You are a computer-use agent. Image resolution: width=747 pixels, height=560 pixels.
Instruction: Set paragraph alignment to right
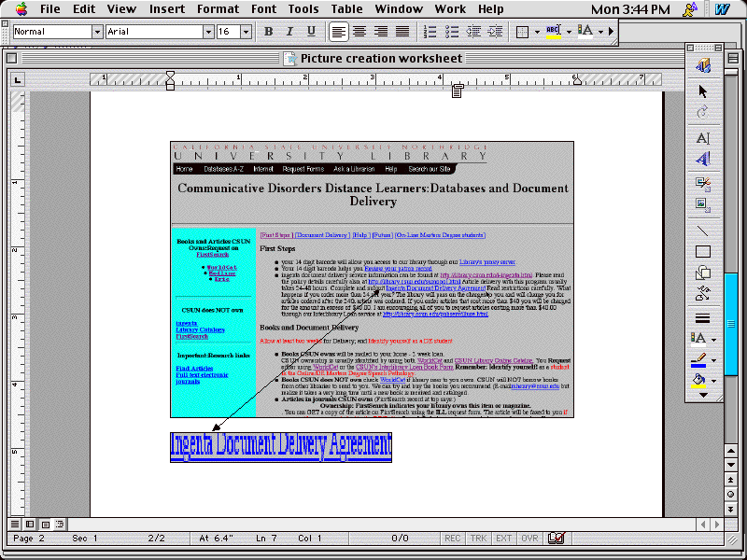click(381, 32)
